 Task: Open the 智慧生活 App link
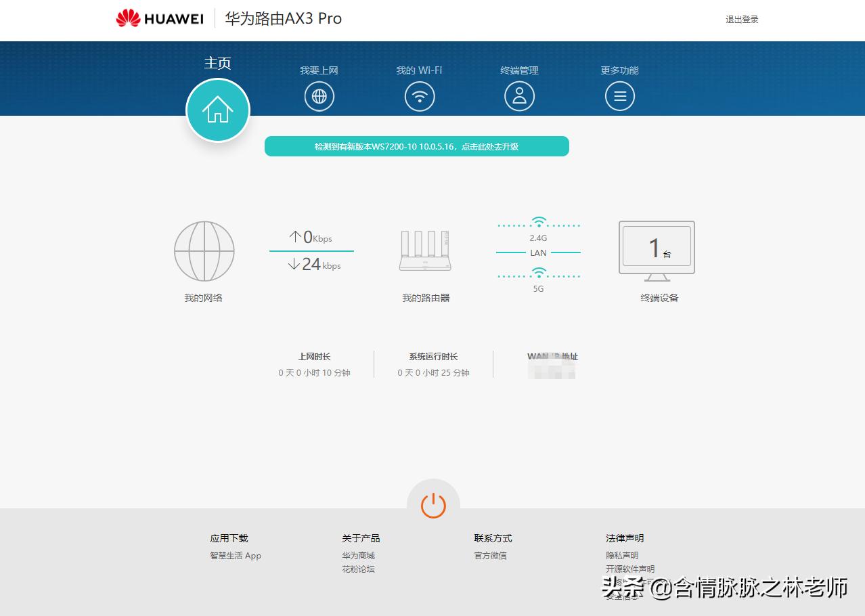235,555
